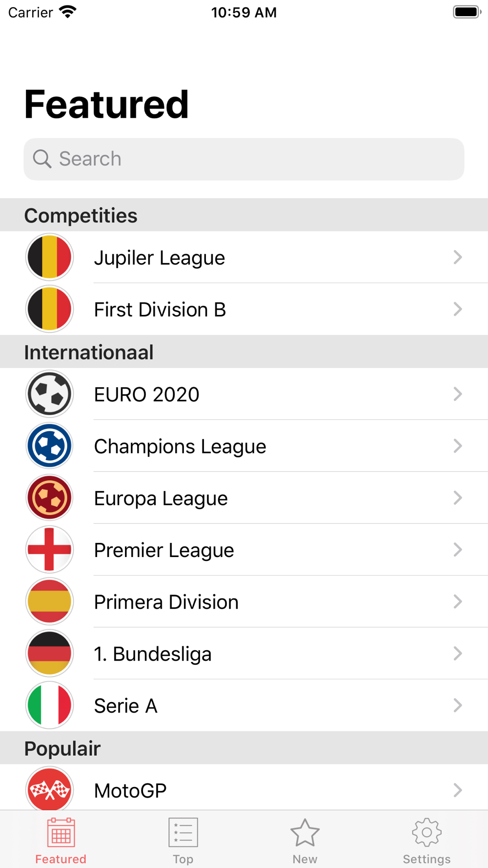Tap the Belgian flag beside First Division B
This screenshot has height=868, width=488.
(49, 309)
